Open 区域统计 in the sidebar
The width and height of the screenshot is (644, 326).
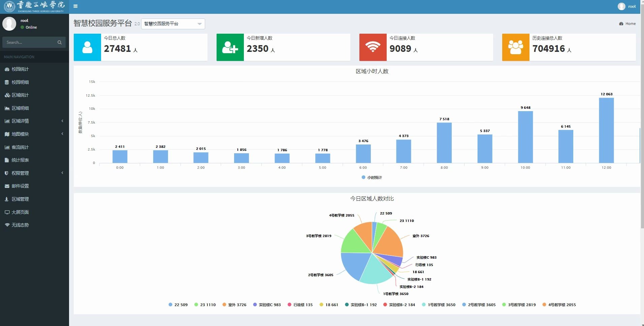coord(34,95)
